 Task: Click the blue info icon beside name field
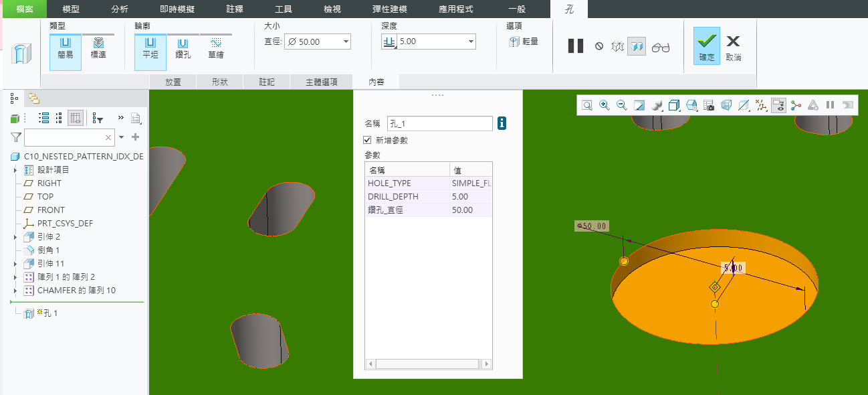pyautogui.click(x=502, y=123)
